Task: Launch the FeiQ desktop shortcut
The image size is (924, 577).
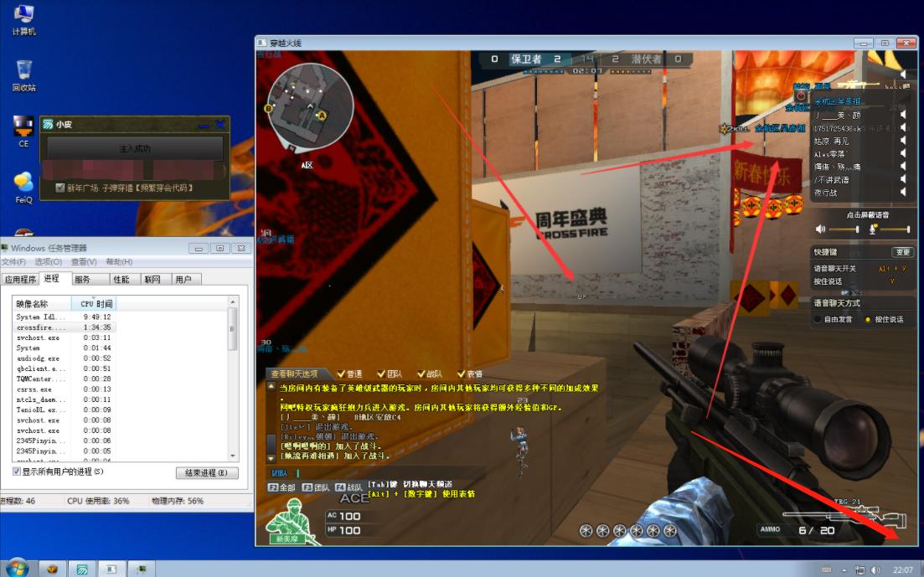Action: point(23,188)
